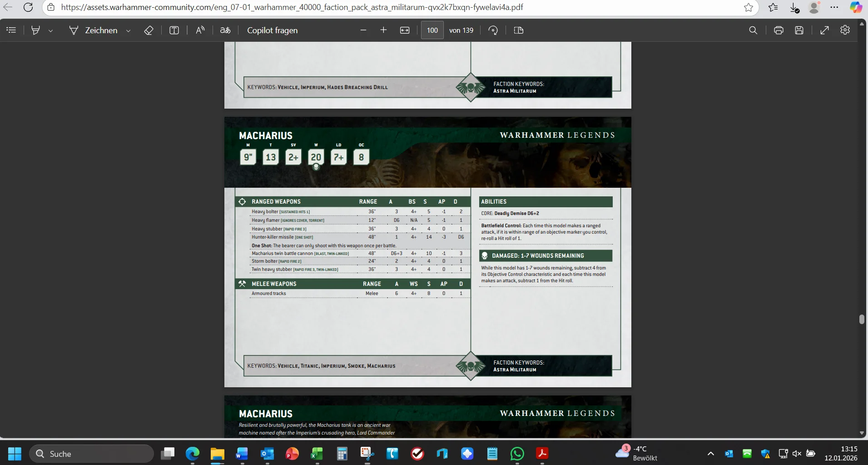Screen dimensions: 868x465
Task: Start the read aloud feature
Action: click(x=200, y=30)
